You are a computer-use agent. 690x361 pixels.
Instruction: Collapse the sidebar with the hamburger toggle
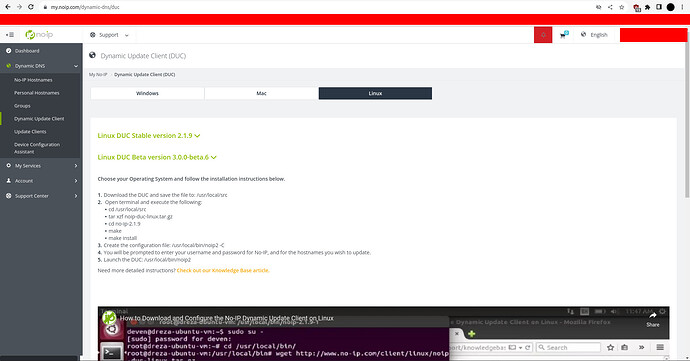(10, 35)
